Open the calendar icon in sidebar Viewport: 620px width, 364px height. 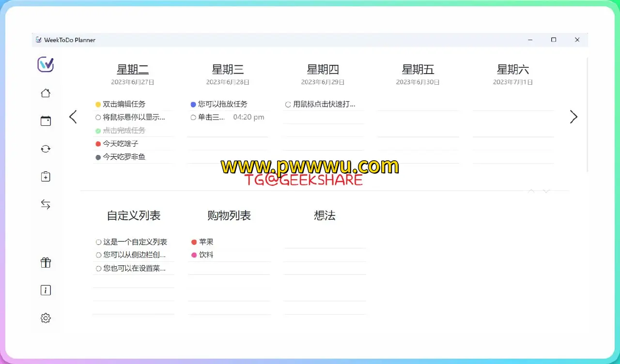click(x=46, y=121)
